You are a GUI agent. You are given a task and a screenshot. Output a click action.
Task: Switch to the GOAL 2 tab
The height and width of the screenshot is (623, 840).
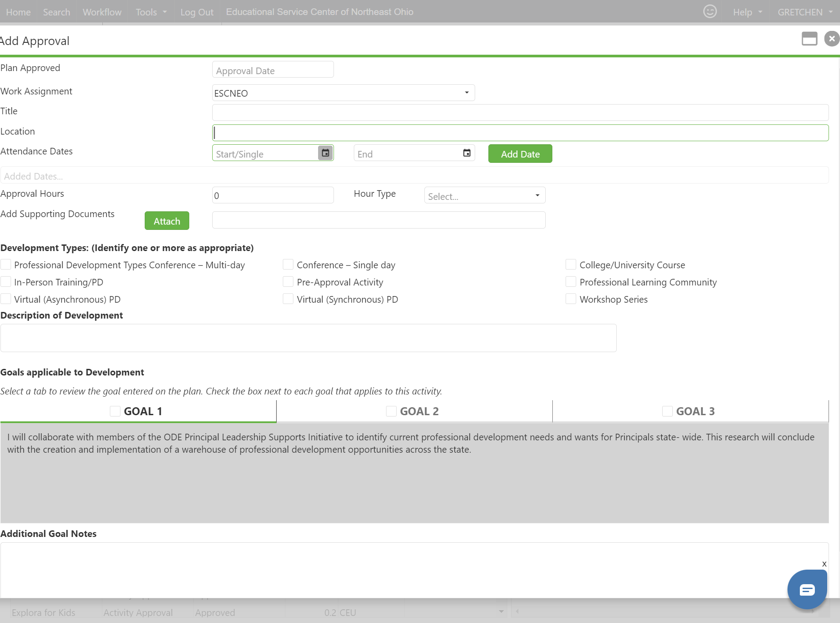415,411
